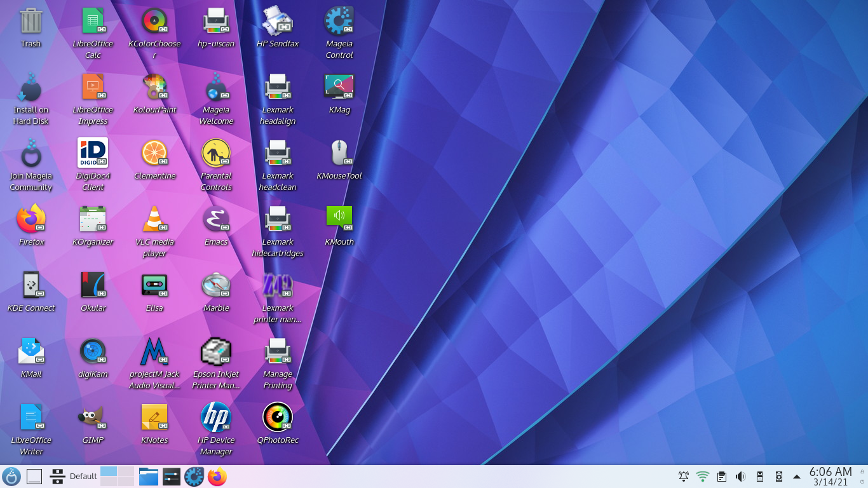The width and height of the screenshot is (868, 488).
Task: Launch Firefox from the taskbar
Action: coord(217,477)
